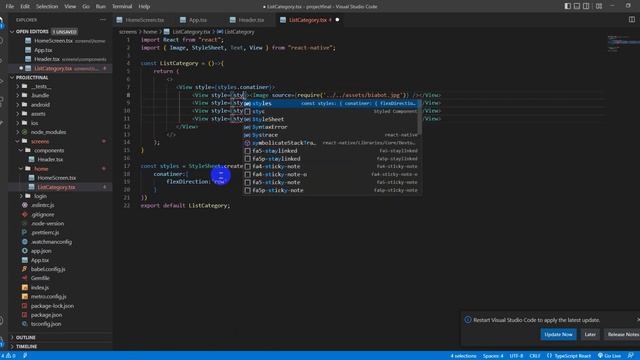
Task: Expand the assets folder
Action: click(x=18, y=113)
